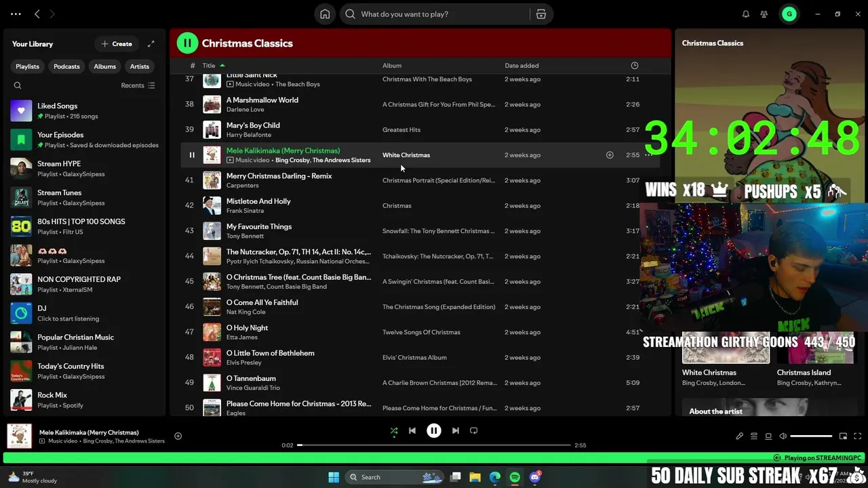Open the Rock Mix playlist

click(84, 400)
